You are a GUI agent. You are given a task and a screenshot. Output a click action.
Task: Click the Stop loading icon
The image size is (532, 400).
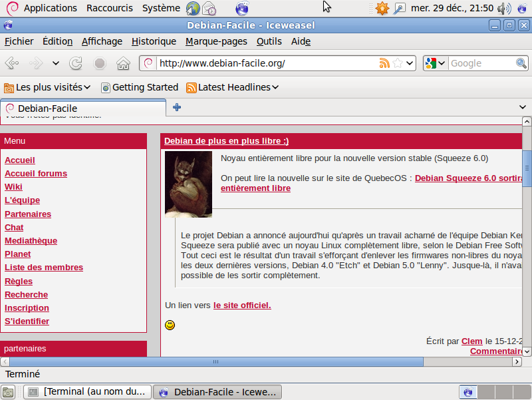click(x=100, y=63)
